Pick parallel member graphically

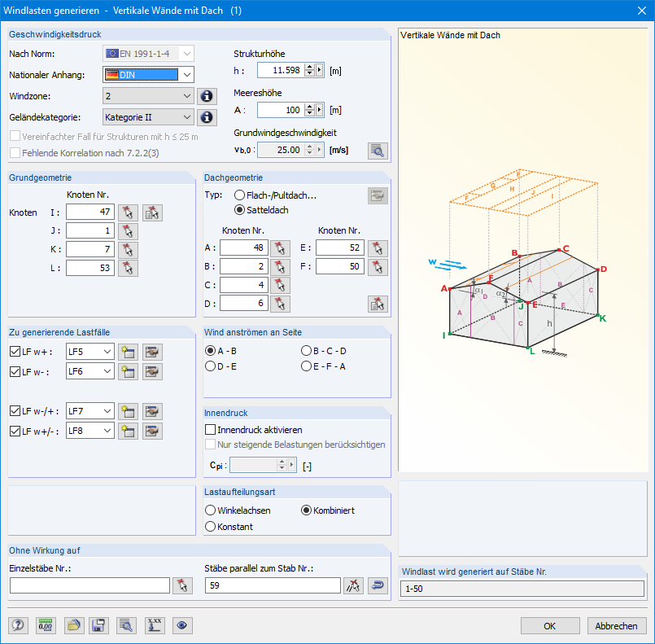[x=353, y=585]
